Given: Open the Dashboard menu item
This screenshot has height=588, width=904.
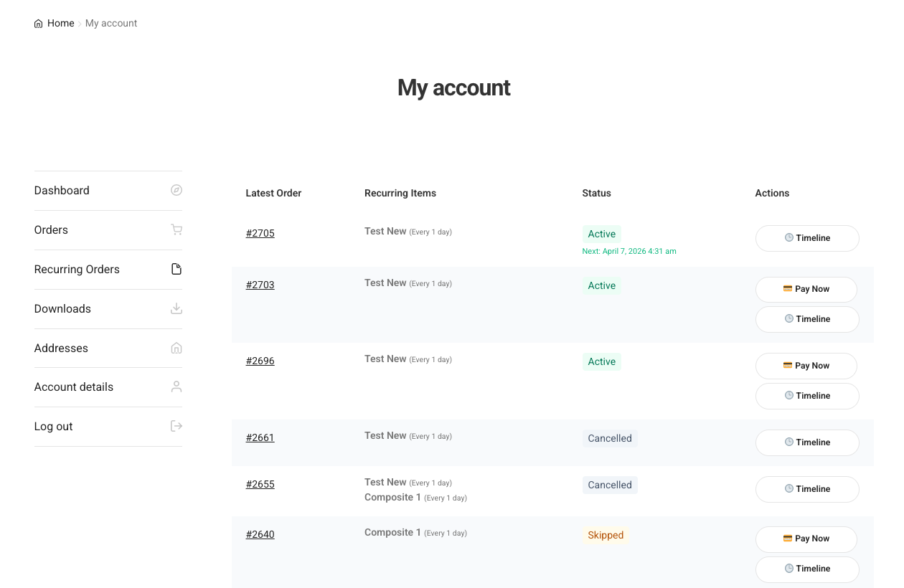Looking at the screenshot, I should coord(62,190).
